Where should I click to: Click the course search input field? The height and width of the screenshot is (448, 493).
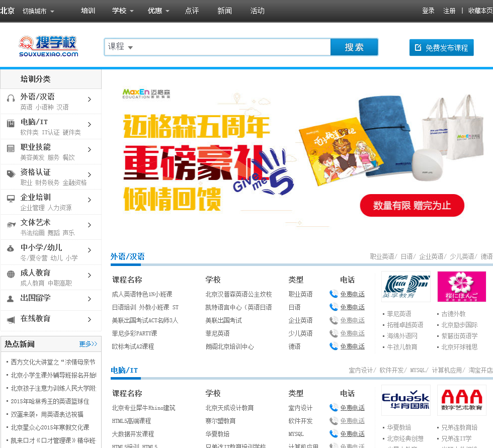click(232, 47)
